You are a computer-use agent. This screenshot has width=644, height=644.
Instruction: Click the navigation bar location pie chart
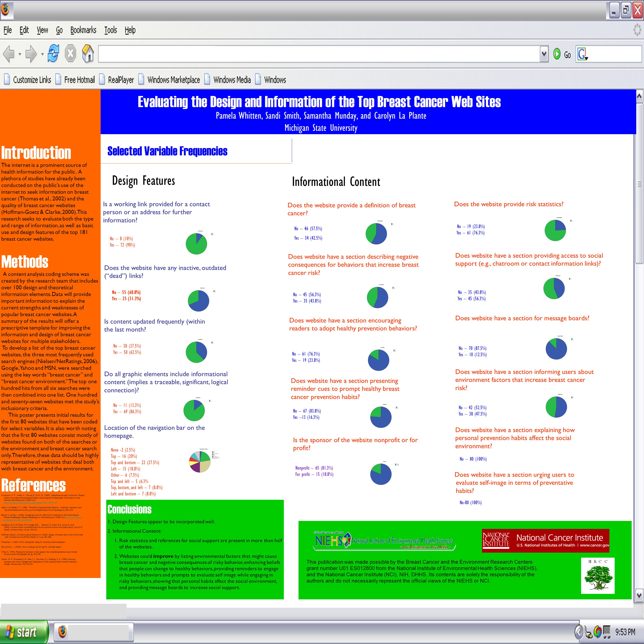click(x=200, y=462)
